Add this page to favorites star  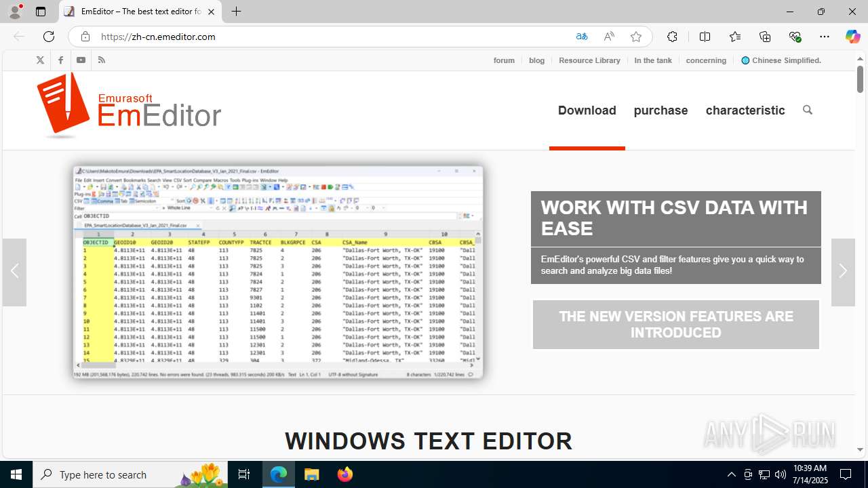636,37
